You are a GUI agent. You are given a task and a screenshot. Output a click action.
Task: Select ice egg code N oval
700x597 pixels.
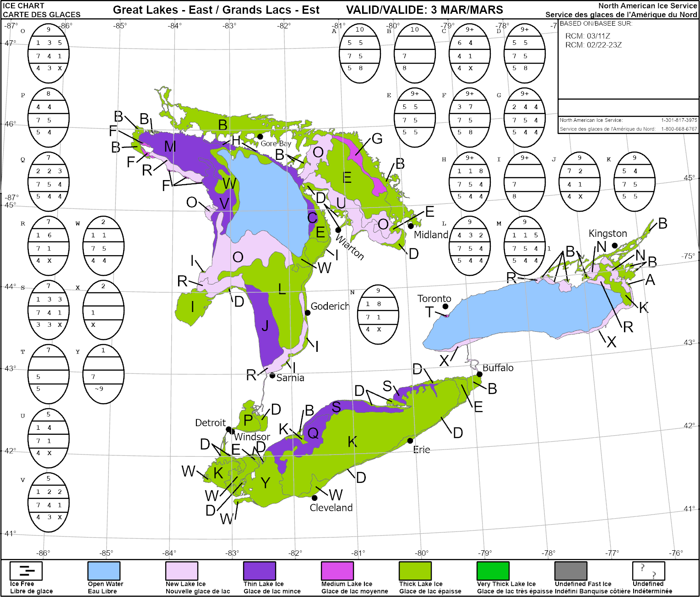tap(378, 314)
